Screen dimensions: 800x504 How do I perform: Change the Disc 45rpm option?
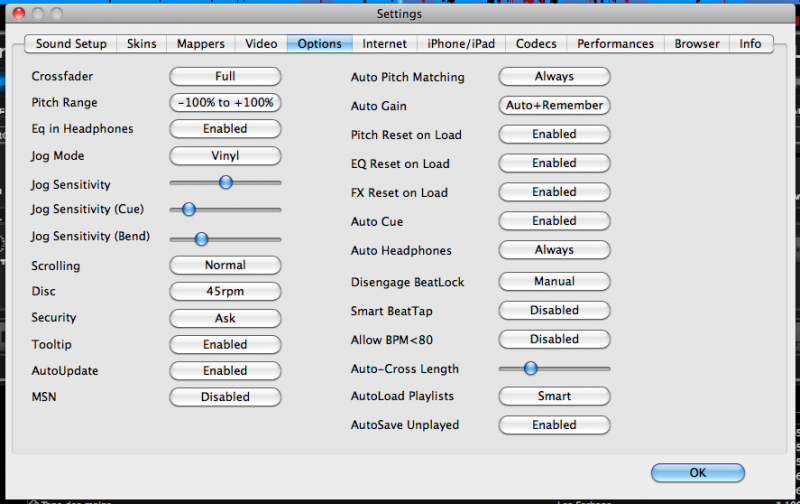(225, 291)
